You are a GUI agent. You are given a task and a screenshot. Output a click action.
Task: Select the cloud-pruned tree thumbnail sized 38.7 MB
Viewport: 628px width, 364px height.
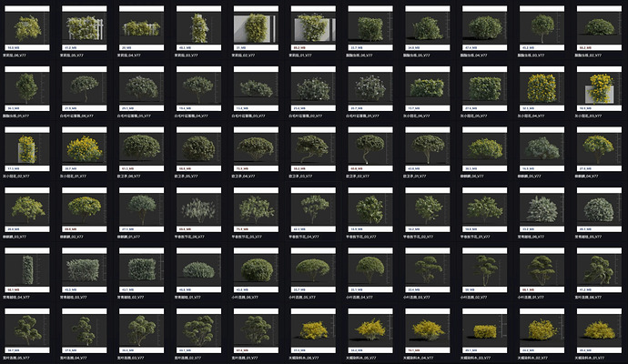pos(27,330)
